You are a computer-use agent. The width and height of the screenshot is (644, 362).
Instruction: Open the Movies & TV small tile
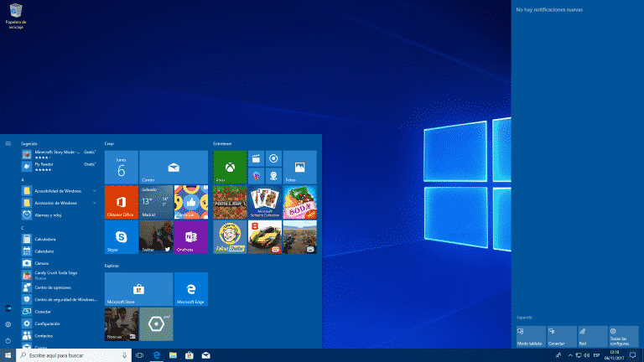[x=256, y=158]
